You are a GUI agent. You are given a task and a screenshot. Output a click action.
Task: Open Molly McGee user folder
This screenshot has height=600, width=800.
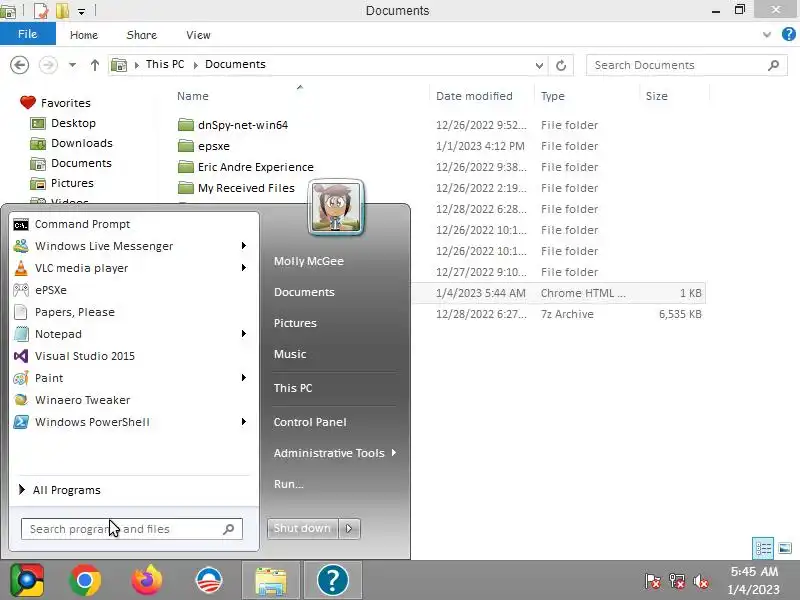pos(309,261)
